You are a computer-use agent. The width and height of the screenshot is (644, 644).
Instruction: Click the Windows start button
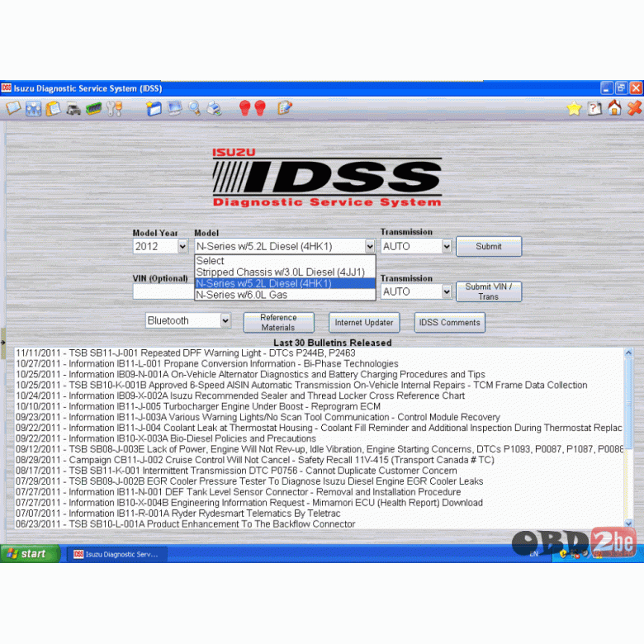coord(30,554)
